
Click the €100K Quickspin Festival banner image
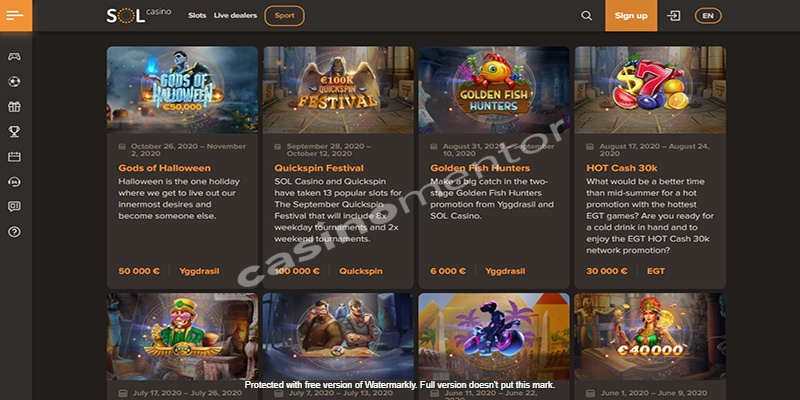coord(338,90)
